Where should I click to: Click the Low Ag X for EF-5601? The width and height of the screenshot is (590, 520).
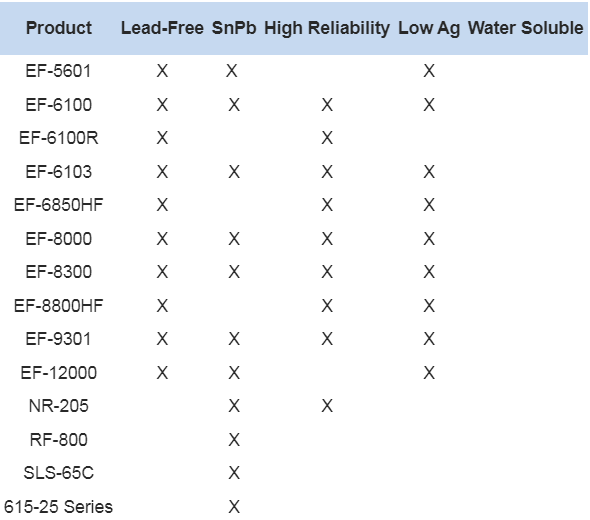[x=429, y=71]
